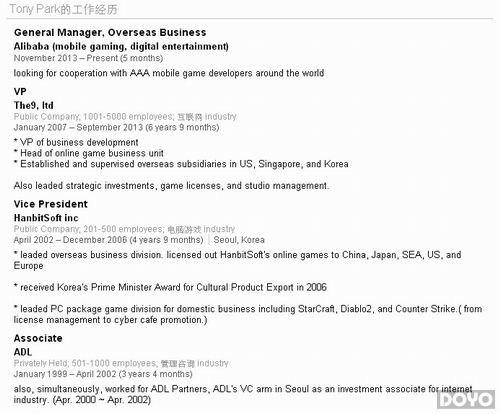This screenshot has height=414, width=500.
Task: Click the AAA mobile game developers description
Action: 169,73
